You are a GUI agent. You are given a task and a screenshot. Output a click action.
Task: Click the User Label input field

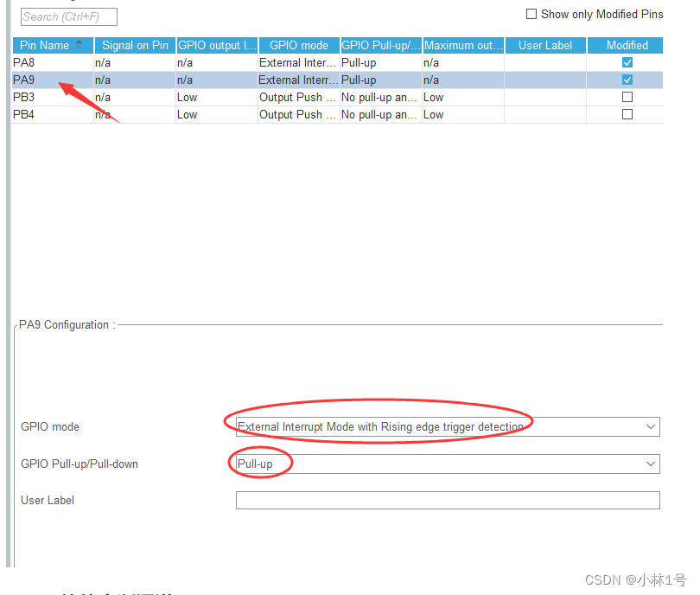[x=448, y=500]
